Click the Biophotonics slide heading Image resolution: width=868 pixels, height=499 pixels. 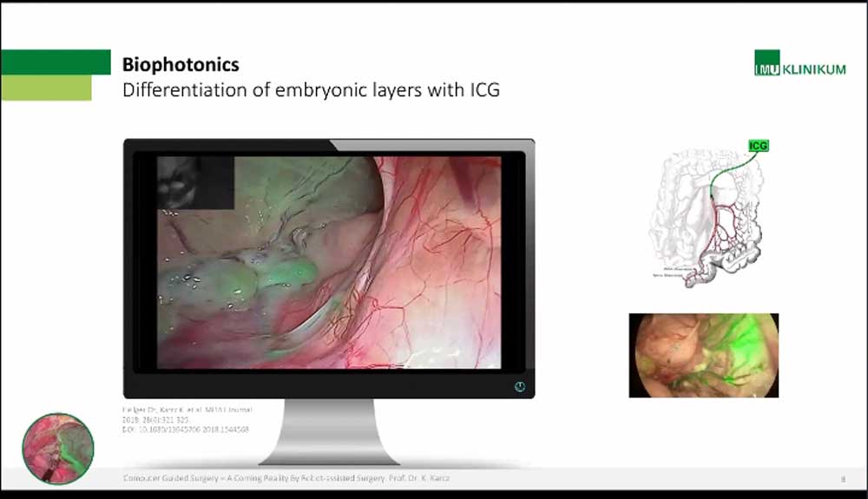tap(181, 64)
